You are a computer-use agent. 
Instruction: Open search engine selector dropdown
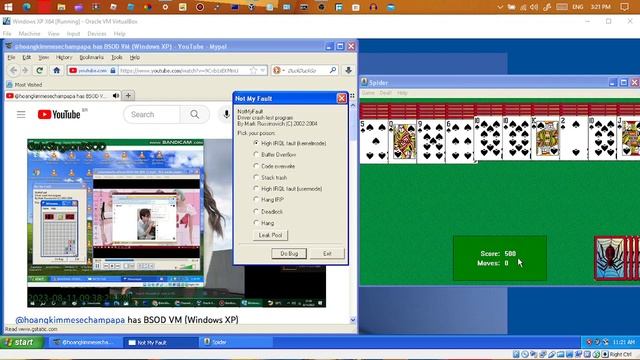pos(278,70)
